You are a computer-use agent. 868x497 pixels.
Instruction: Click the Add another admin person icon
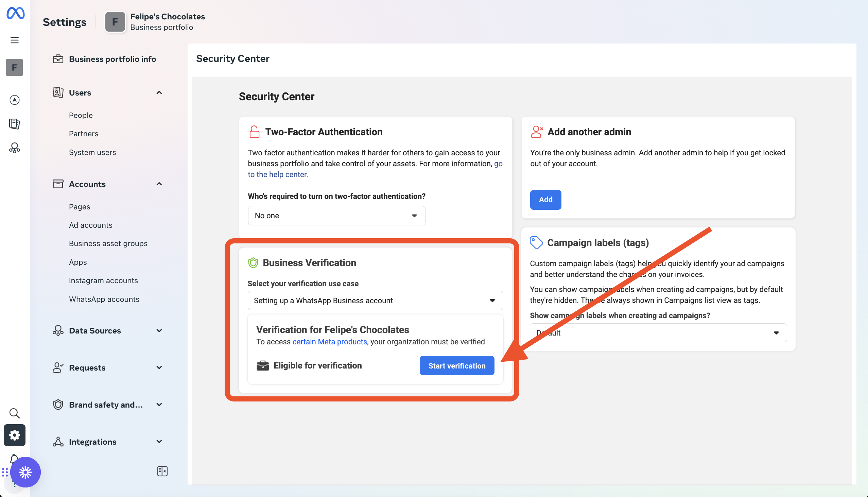(537, 132)
